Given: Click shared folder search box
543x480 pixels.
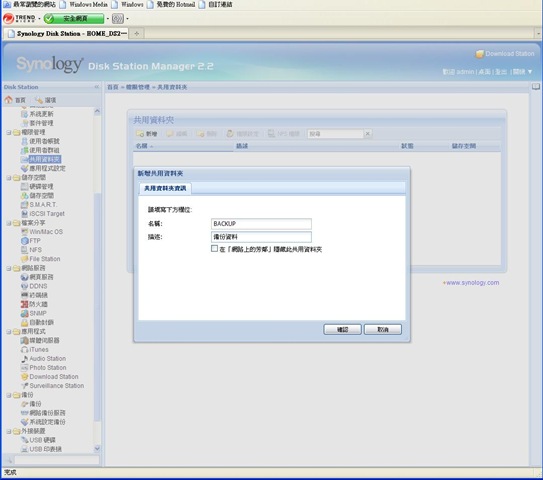Looking at the screenshot, I should (335, 134).
